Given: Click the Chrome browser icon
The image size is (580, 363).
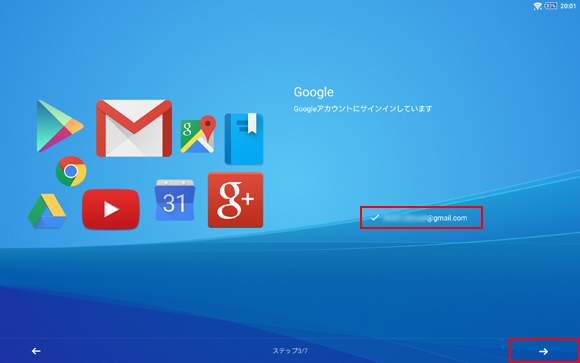Looking at the screenshot, I should (x=71, y=171).
